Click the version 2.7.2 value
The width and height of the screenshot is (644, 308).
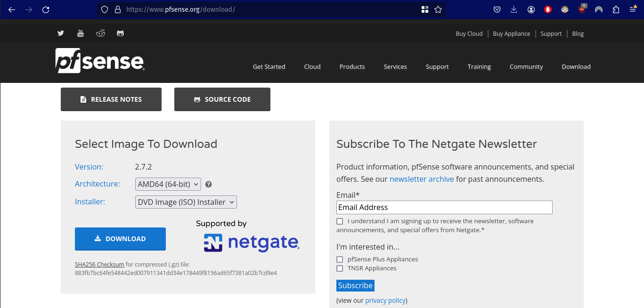[144, 167]
